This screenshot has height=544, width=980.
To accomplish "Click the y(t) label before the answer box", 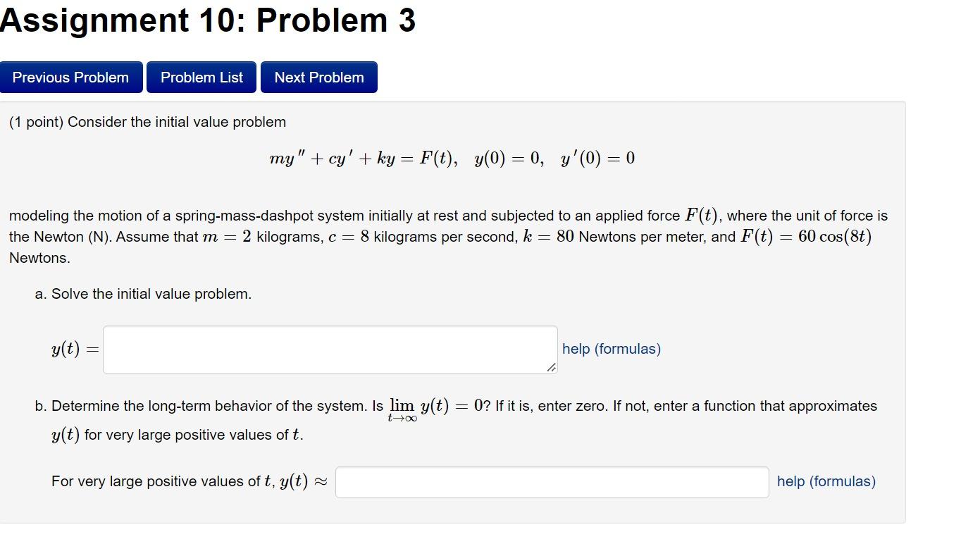I will pos(73,348).
